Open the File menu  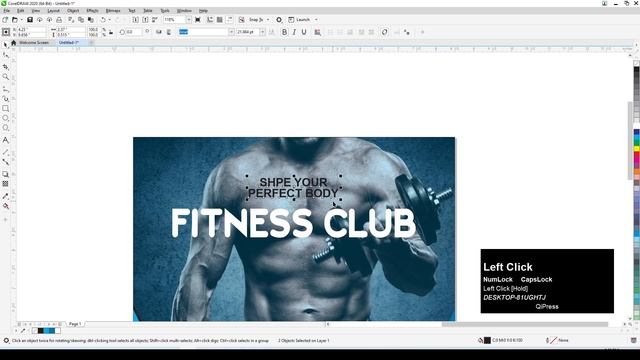pos(7,11)
